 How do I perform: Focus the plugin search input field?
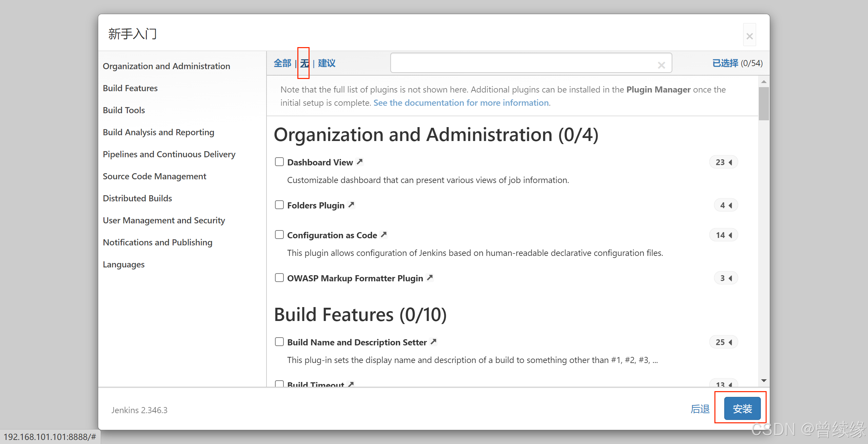pyautogui.click(x=531, y=63)
